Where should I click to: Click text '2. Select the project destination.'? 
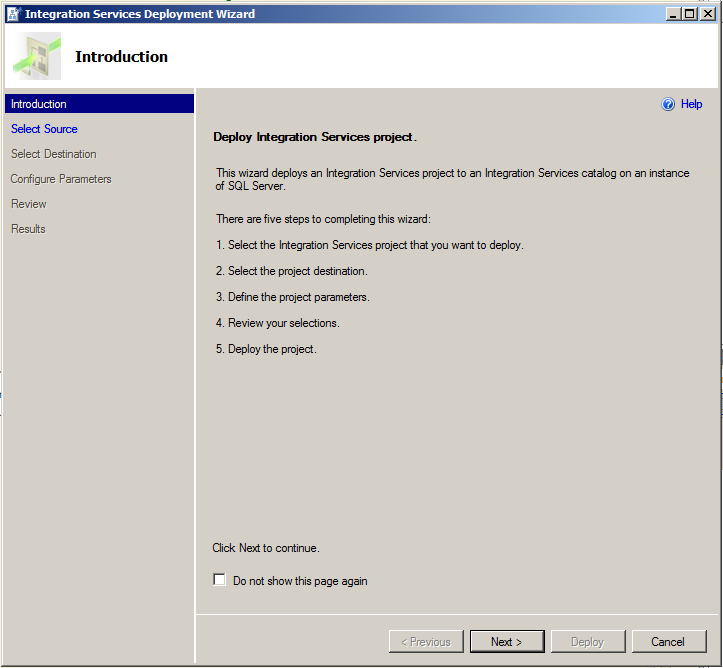pyautogui.click(x=291, y=271)
